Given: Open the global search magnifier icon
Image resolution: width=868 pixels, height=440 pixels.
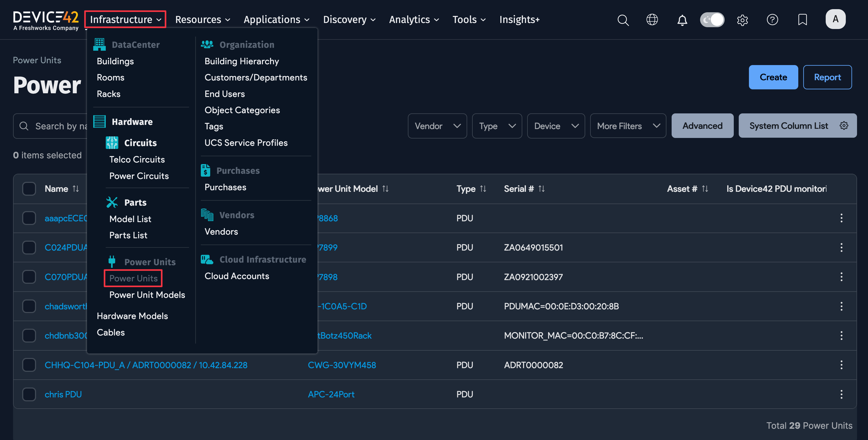Looking at the screenshot, I should coord(623,20).
